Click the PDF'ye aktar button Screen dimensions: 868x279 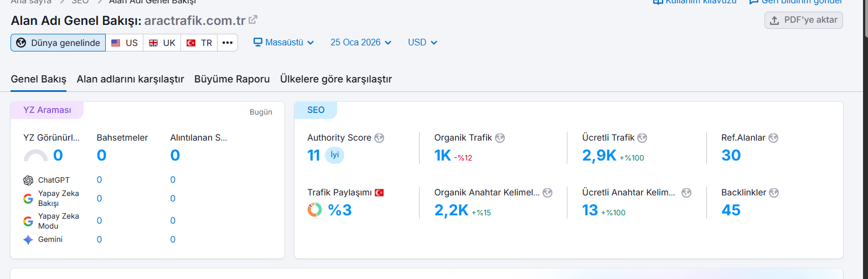804,20
